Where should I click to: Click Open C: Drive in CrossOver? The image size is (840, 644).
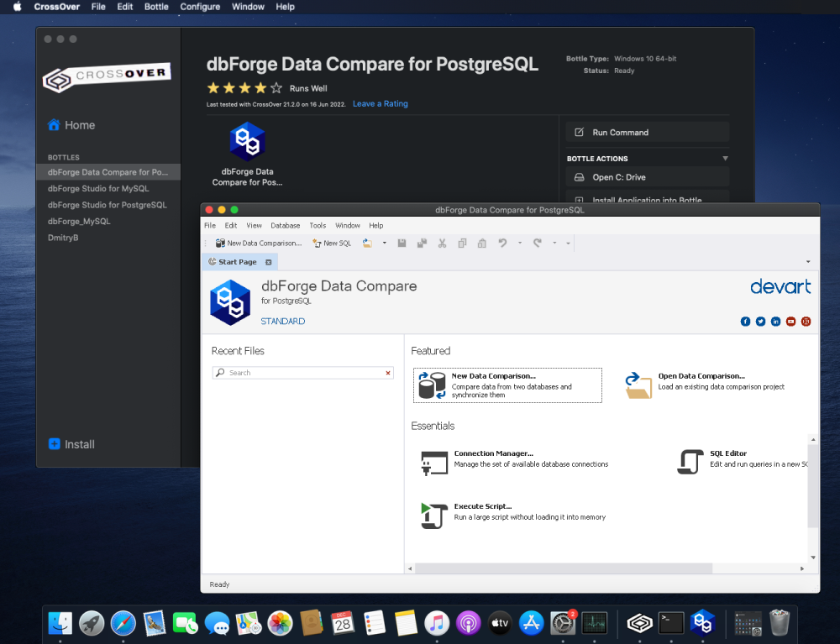[648, 177]
